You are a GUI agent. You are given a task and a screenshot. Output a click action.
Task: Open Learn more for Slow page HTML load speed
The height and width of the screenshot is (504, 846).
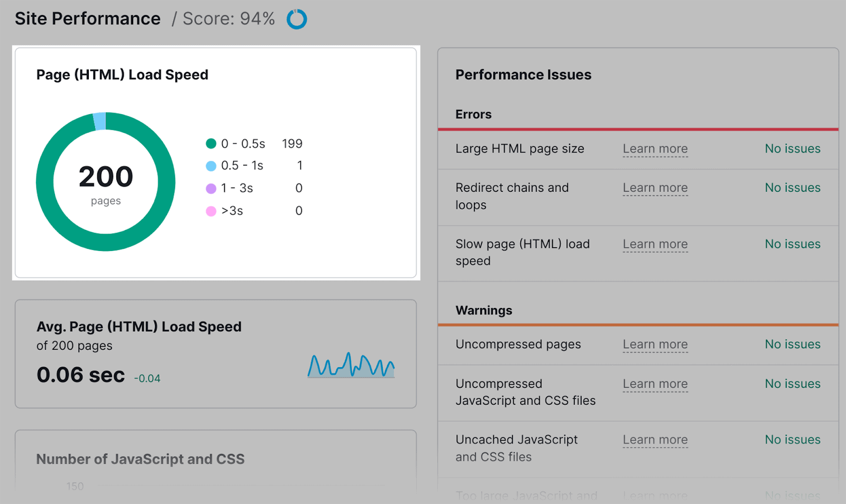pyautogui.click(x=655, y=244)
